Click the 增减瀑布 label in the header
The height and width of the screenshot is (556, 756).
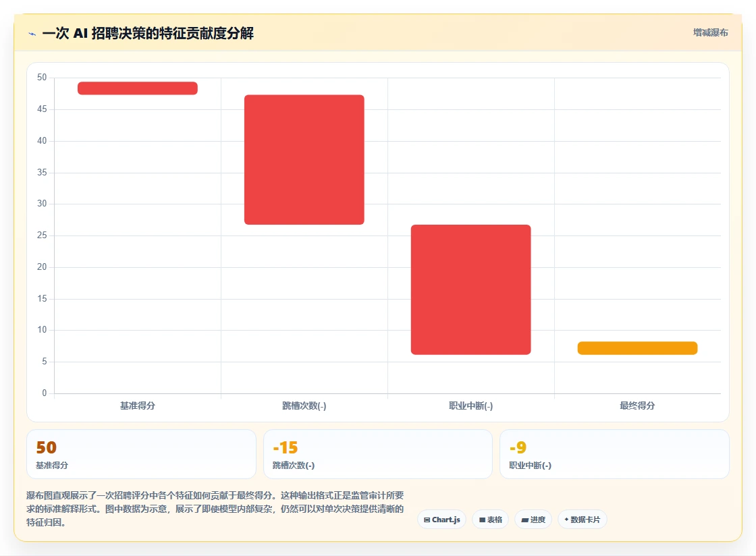pos(710,32)
